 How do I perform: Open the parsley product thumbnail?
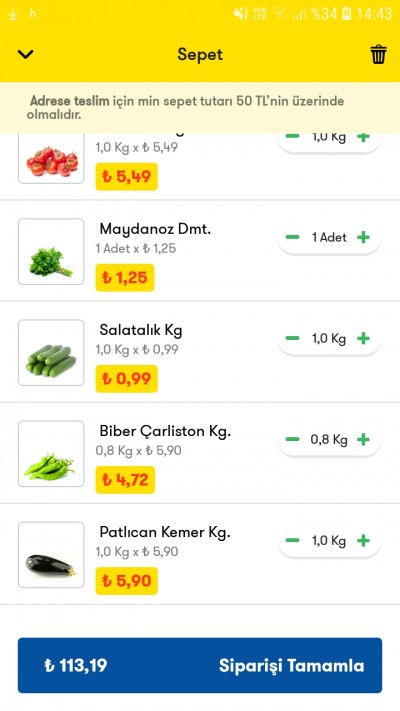click(51, 252)
